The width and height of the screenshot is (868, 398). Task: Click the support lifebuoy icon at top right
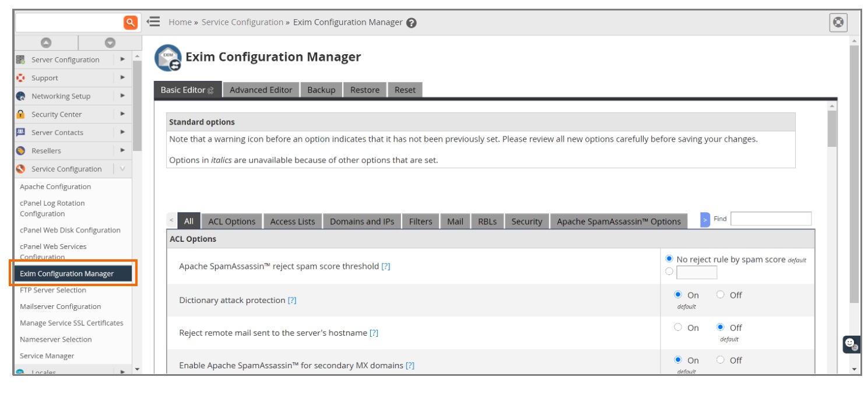tap(838, 23)
